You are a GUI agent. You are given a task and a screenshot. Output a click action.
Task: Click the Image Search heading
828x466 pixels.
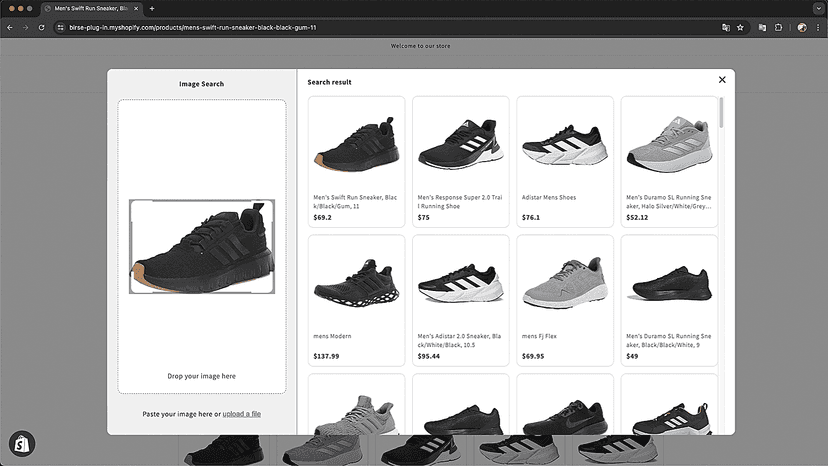[201, 83]
